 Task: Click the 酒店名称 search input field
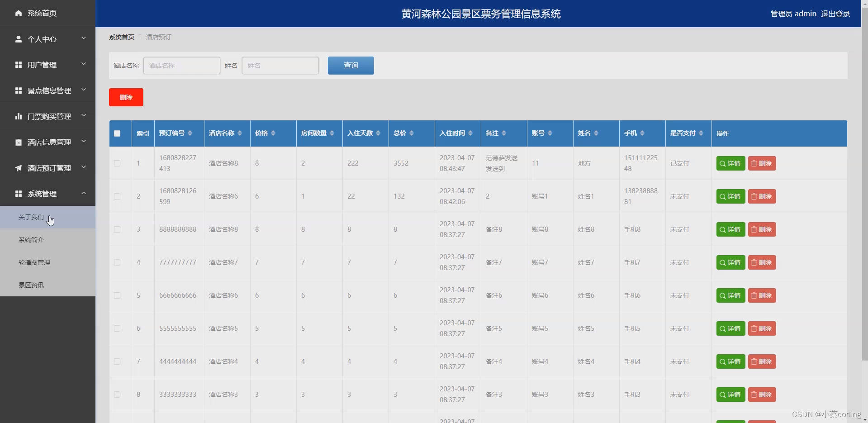(x=182, y=66)
